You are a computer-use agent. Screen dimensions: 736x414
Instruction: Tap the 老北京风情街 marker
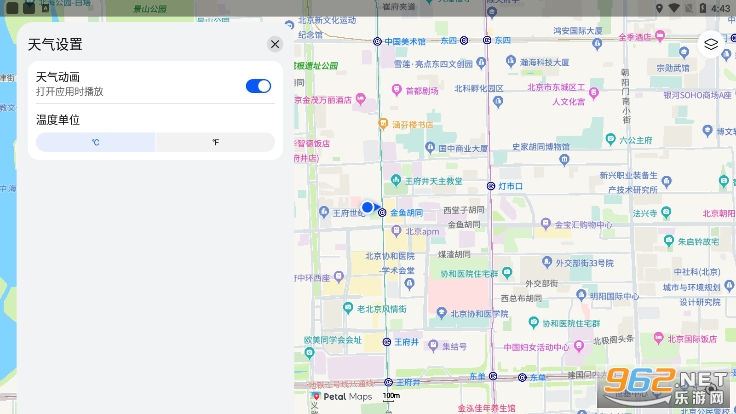348,308
